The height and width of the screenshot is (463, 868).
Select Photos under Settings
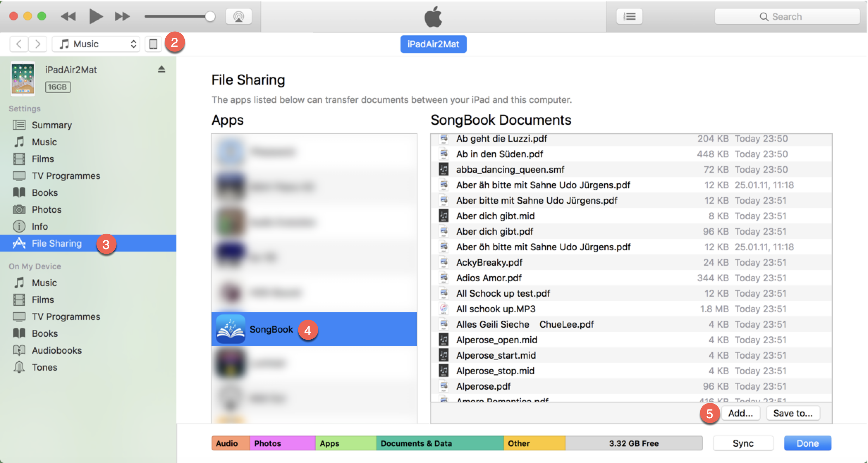tap(47, 210)
